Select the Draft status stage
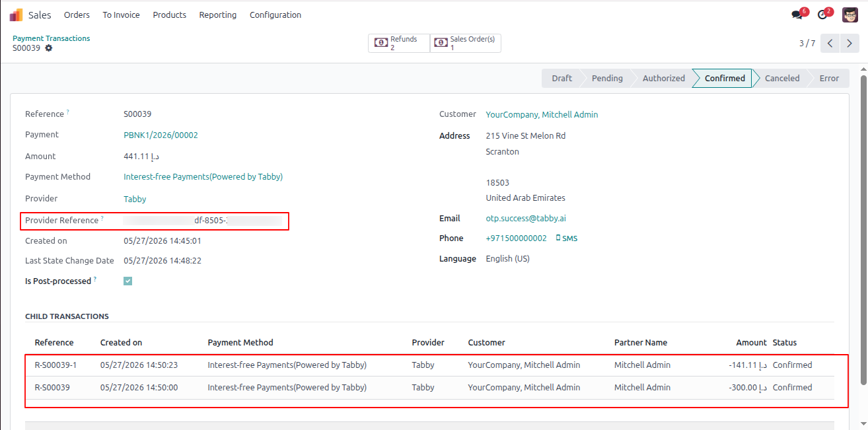 561,78
